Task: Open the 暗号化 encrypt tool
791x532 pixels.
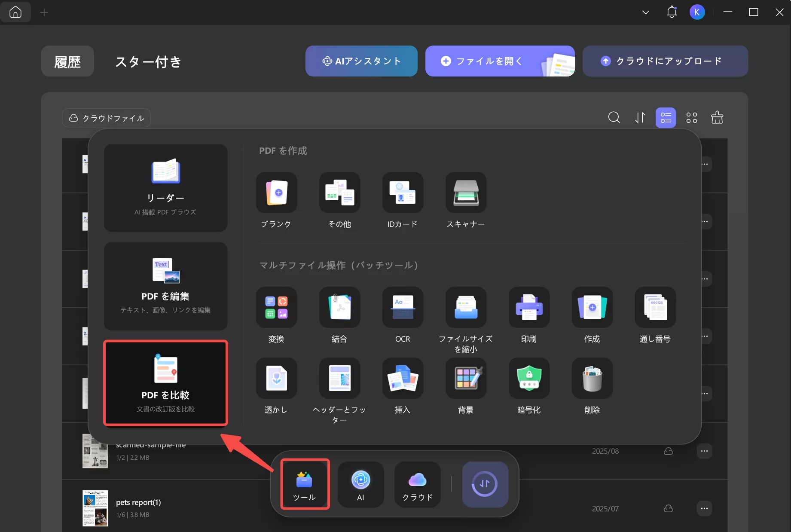Action: point(529,378)
